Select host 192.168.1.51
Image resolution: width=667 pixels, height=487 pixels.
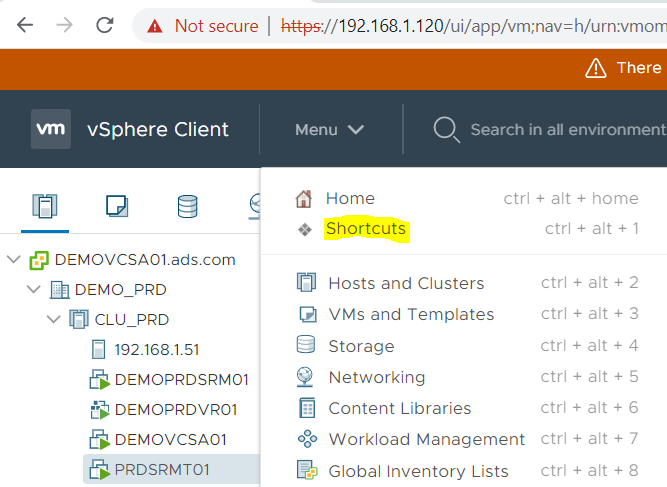[157, 350]
